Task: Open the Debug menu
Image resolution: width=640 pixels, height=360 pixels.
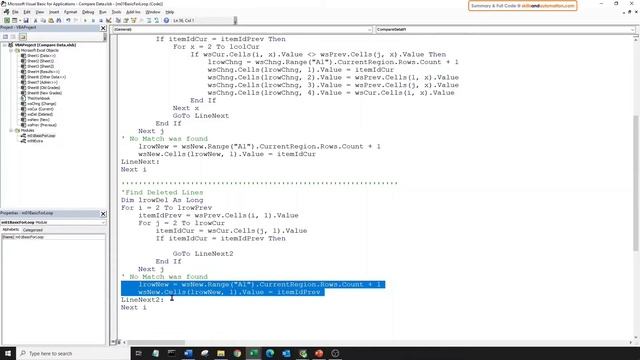Action: point(88,12)
